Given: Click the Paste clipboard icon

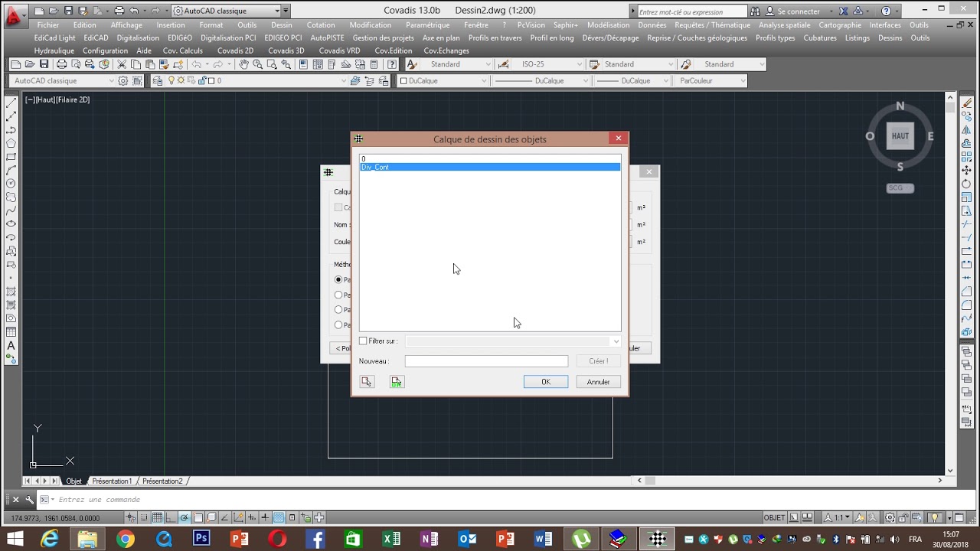Looking at the screenshot, I should pyautogui.click(x=151, y=64).
